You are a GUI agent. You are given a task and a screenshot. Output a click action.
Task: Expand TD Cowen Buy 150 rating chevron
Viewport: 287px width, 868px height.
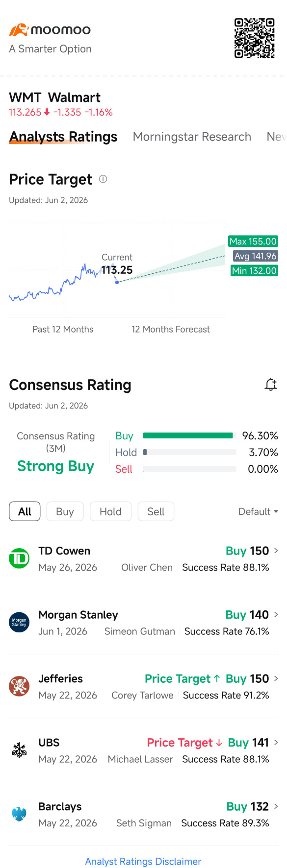click(x=276, y=551)
